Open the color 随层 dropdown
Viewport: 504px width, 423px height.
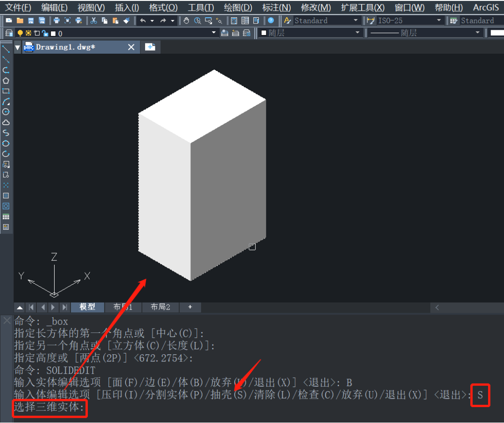click(x=357, y=33)
